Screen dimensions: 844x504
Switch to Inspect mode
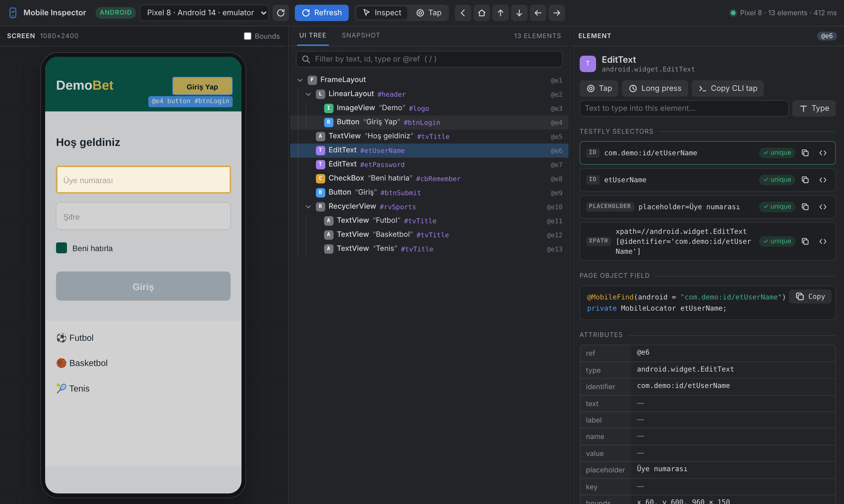pos(382,13)
